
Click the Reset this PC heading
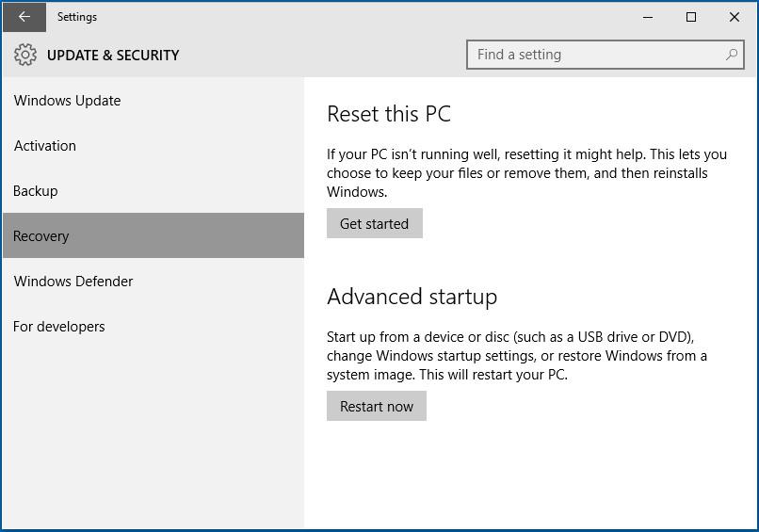389,114
